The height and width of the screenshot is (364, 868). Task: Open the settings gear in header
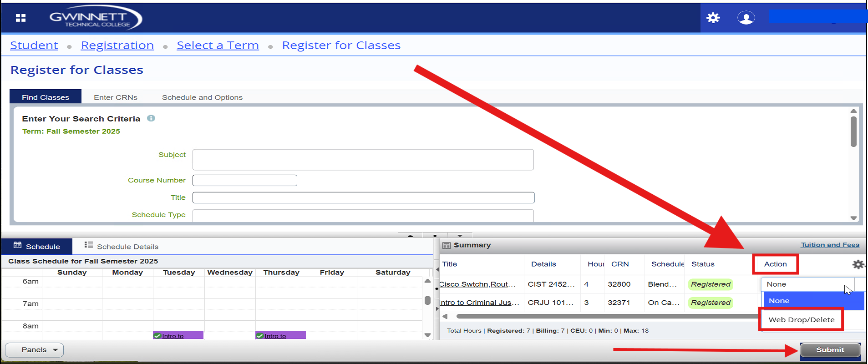point(713,18)
